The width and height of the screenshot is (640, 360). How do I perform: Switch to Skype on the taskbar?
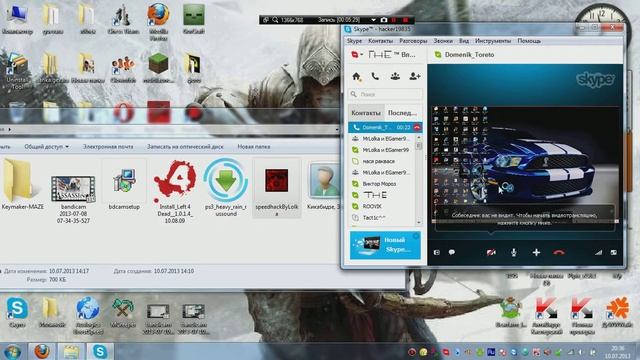click(x=100, y=351)
